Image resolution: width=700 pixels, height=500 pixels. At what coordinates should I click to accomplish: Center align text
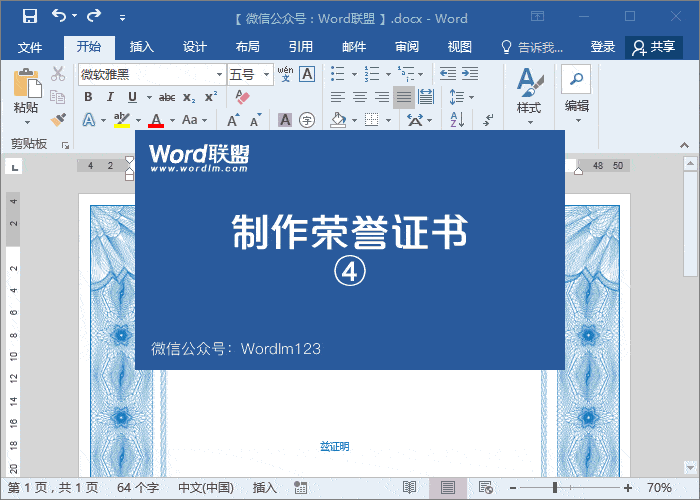coord(360,97)
